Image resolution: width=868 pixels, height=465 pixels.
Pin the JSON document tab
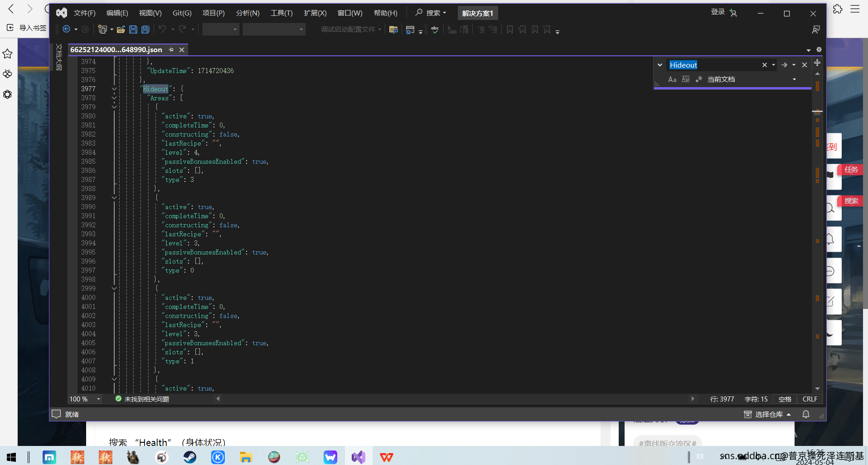[x=171, y=50]
